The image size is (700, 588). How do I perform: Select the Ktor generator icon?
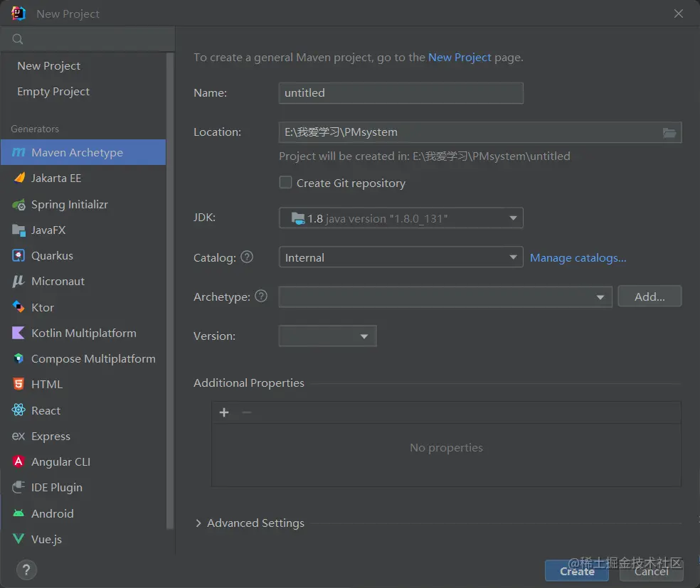(18, 307)
